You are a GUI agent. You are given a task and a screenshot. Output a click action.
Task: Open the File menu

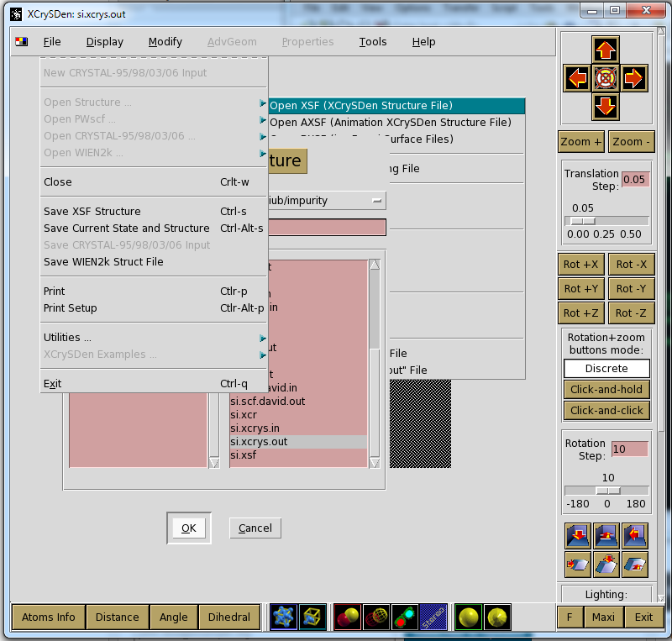52,42
